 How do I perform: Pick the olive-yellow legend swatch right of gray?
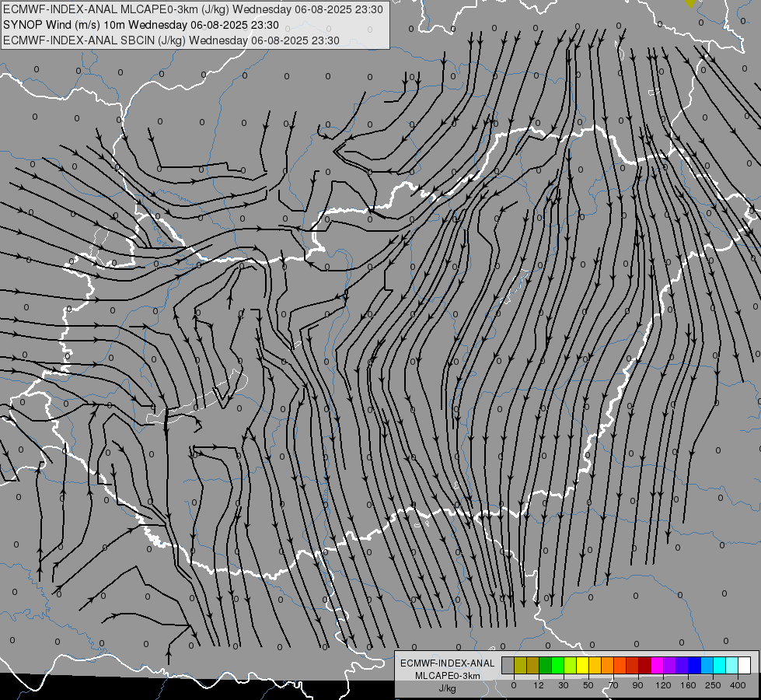[520, 665]
